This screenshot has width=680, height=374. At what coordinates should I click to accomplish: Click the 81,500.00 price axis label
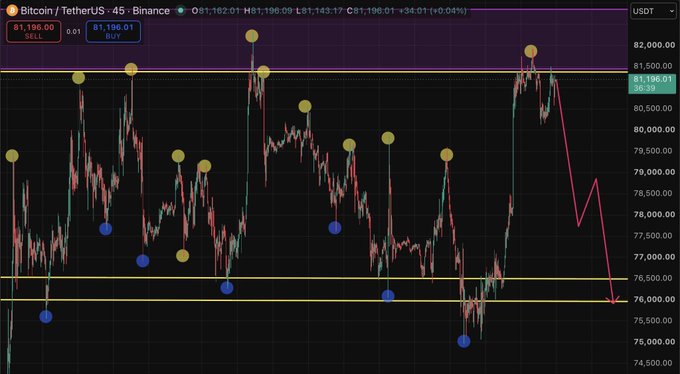[x=654, y=66]
